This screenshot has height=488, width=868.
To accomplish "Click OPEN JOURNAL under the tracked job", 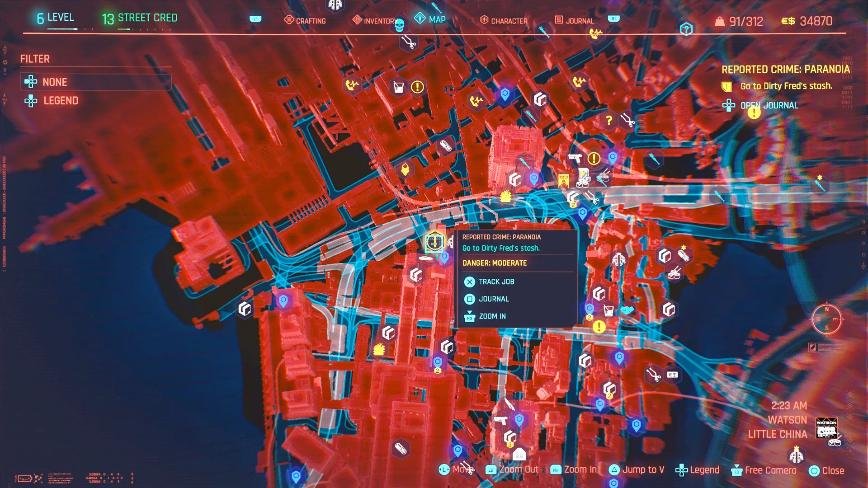I will [x=760, y=105].
